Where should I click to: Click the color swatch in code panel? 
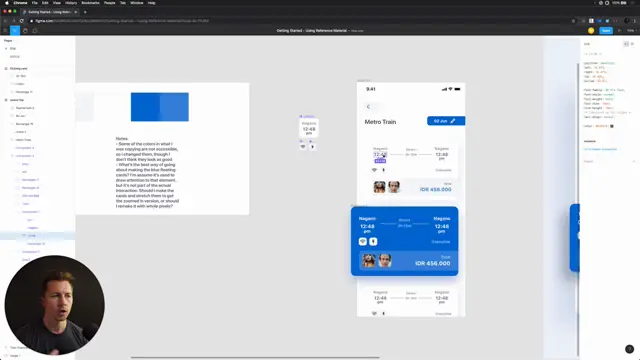pyautogui.click(x=611, y=126)
